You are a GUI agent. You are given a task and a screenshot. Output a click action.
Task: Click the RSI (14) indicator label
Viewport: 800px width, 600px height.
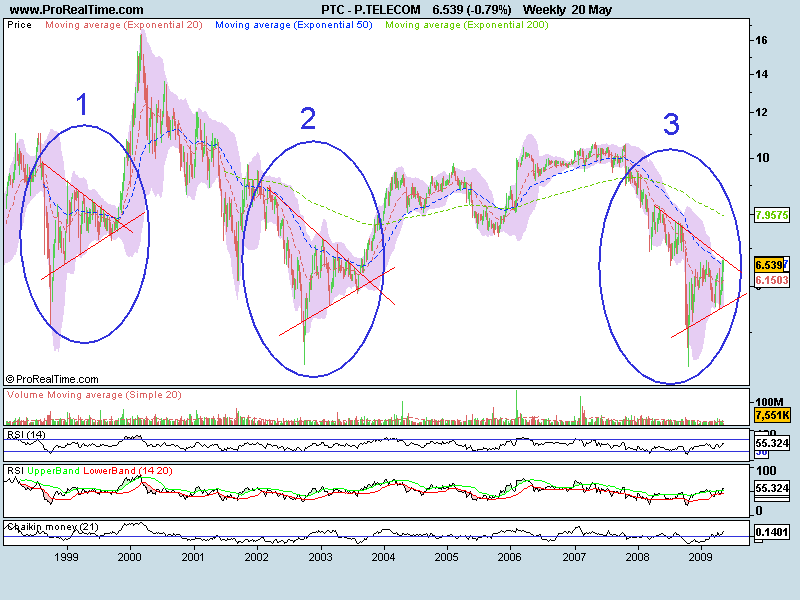tap(27, 435)
